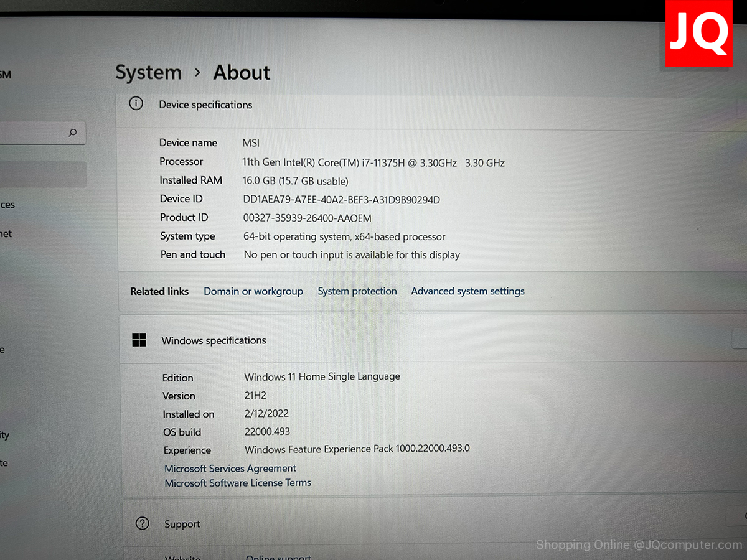Click the Edition label
The width and height of the screenshot is (747, 560).
point(178,378)
